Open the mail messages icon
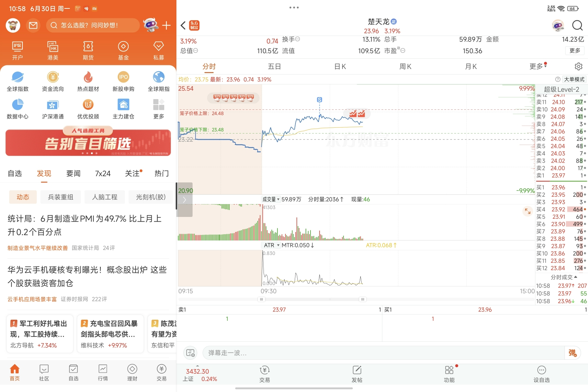Screen dimensions: 588x392 pyautogui.click(x=33, y=25)
